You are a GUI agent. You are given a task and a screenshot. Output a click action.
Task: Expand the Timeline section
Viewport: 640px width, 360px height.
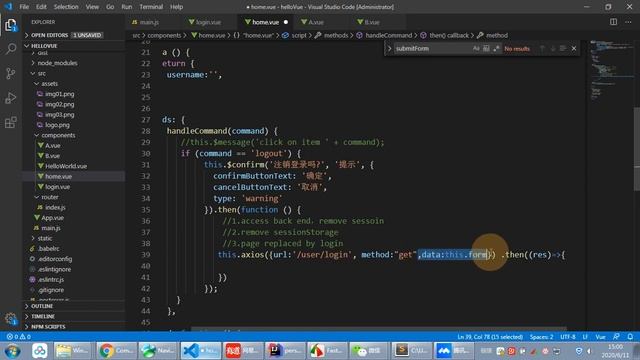(73, 316)
